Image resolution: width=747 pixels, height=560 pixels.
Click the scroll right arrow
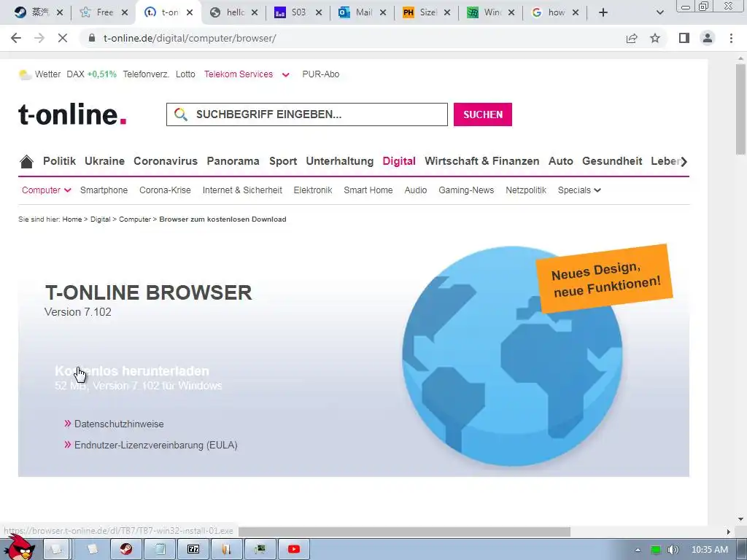point(728,532)
